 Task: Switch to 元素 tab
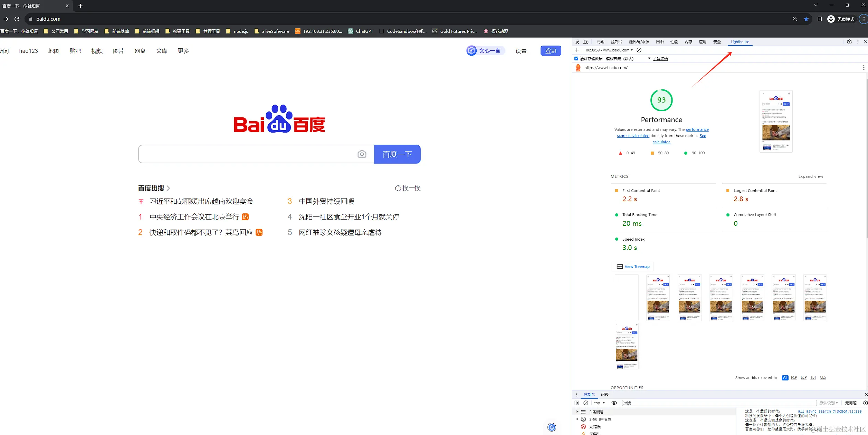point(600,42)
